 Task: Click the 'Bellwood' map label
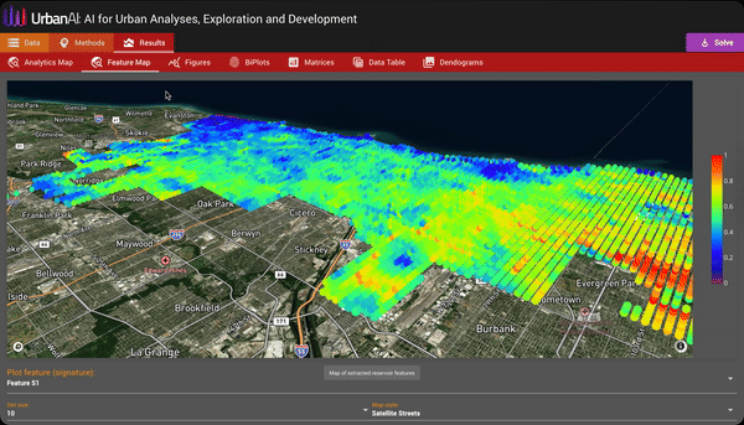tap(55, 274)
